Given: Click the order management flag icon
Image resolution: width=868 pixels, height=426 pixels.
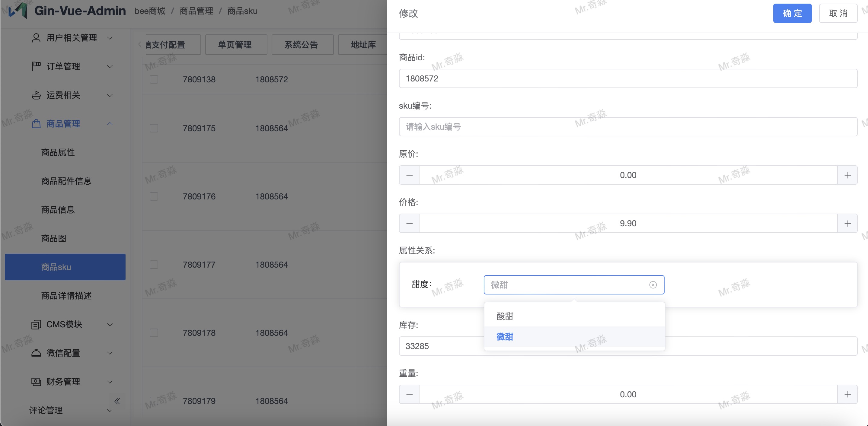Looking at the screenshot, I should [x=36, y=66].
